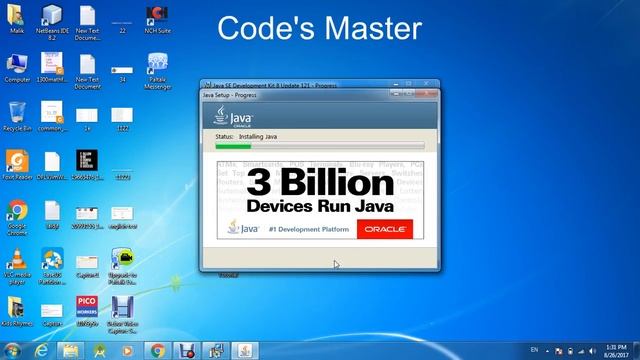
Task: Open the Windows Start menu
Action: tap(12, 351)
